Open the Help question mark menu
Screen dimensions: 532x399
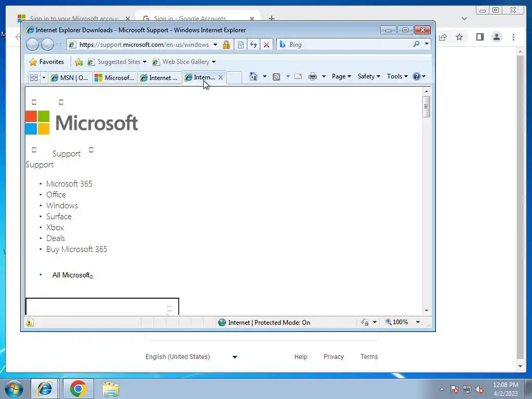click(419, 76)
